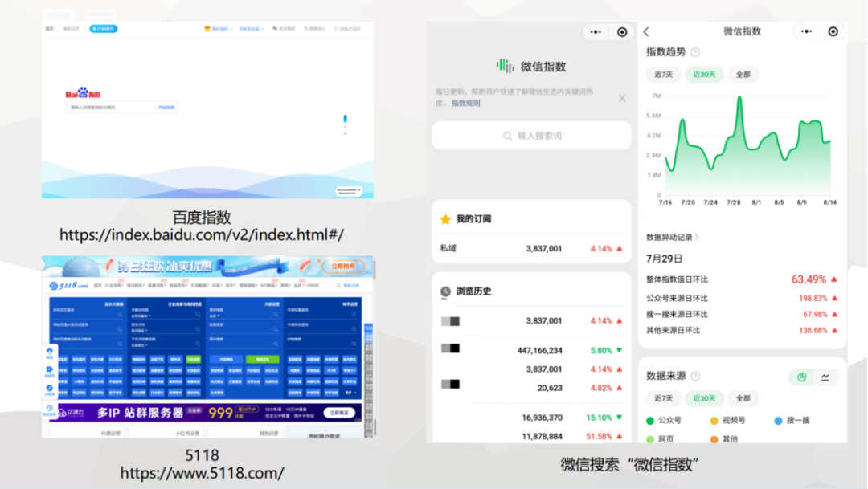Click the 5118.com logo
Screen dimensions: 868x489
tap(68, 285)
